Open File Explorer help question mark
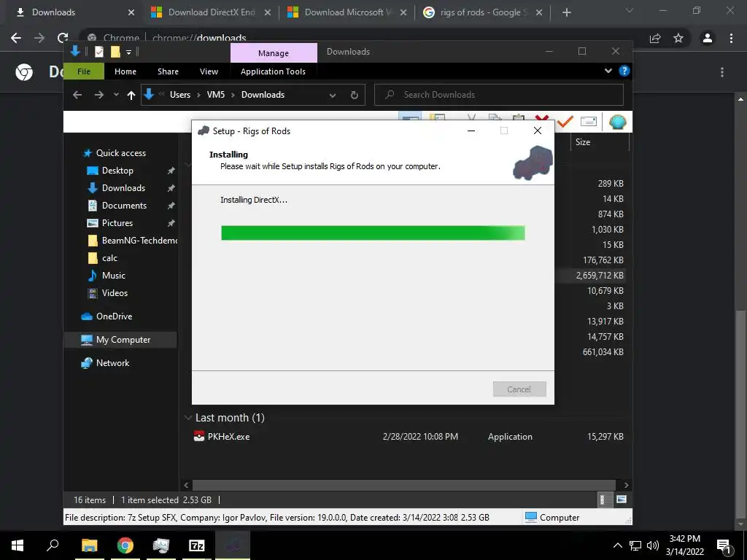 [x=624, y=71]
